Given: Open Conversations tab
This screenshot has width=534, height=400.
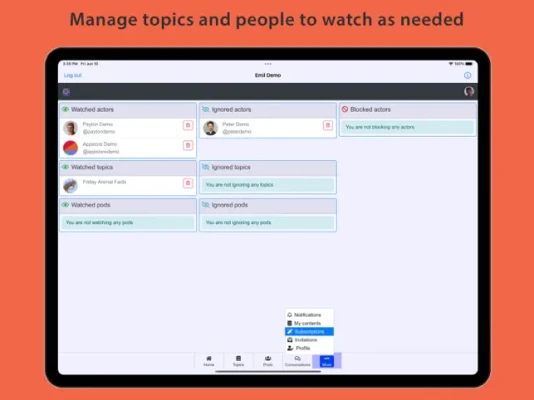Looking at the screenshot, I should coord(297,361).
